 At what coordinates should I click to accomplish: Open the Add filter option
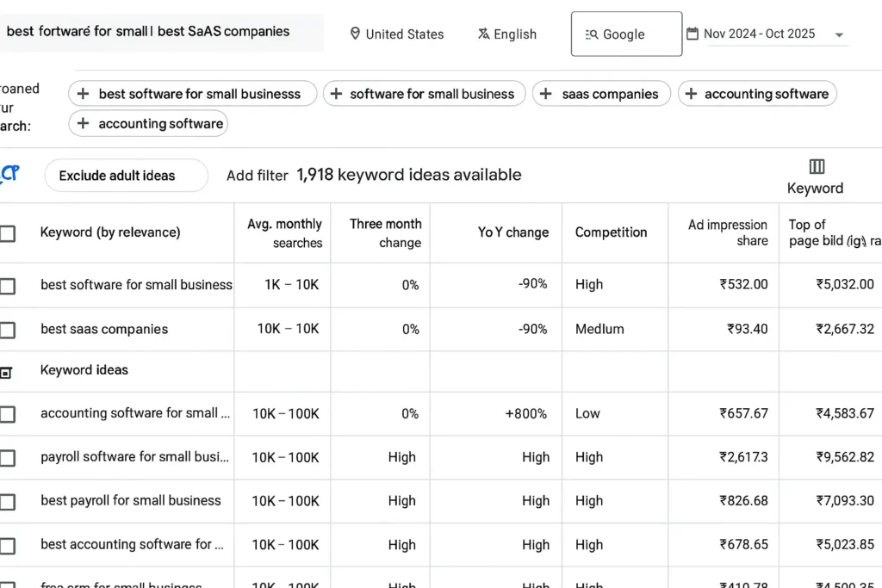pos(257,175)
